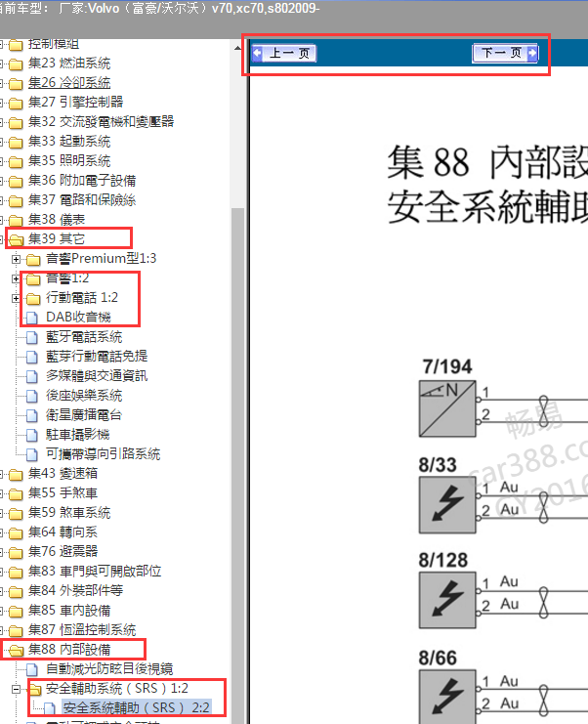
Task: Click the folder icon of 集36 附加電子設備
Action: [16, 181]
